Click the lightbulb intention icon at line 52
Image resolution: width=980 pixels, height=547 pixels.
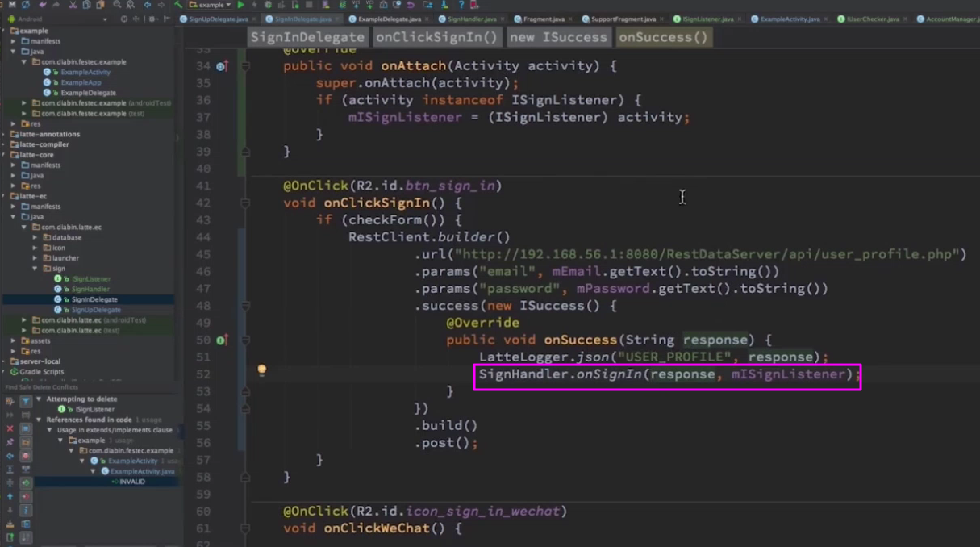261,370
